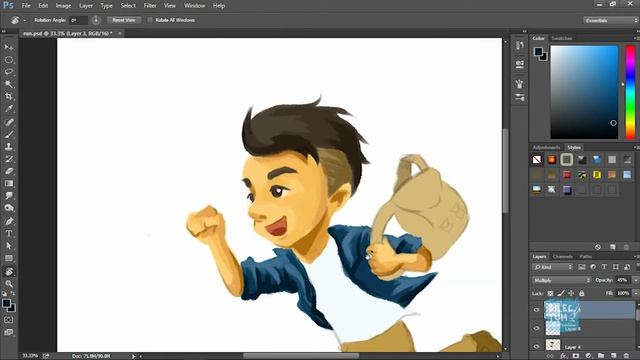Open the File menu
Viewport: 640px width, 360px height.
click(26, 6)
